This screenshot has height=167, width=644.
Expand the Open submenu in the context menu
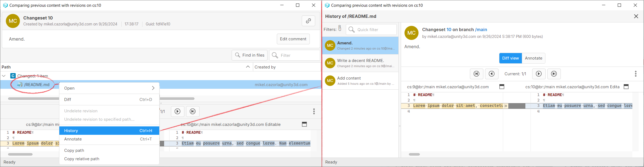point(109,88)
